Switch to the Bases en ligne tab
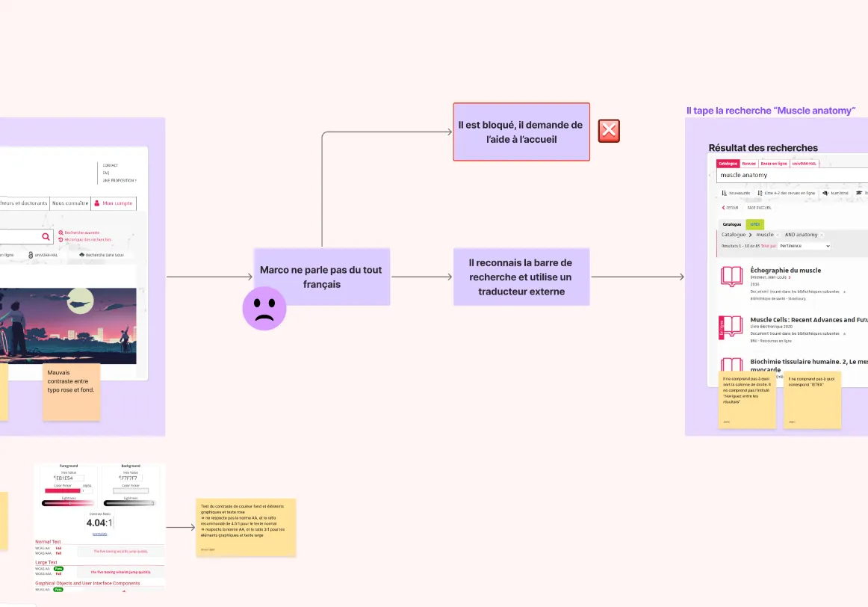 point(773,164)
